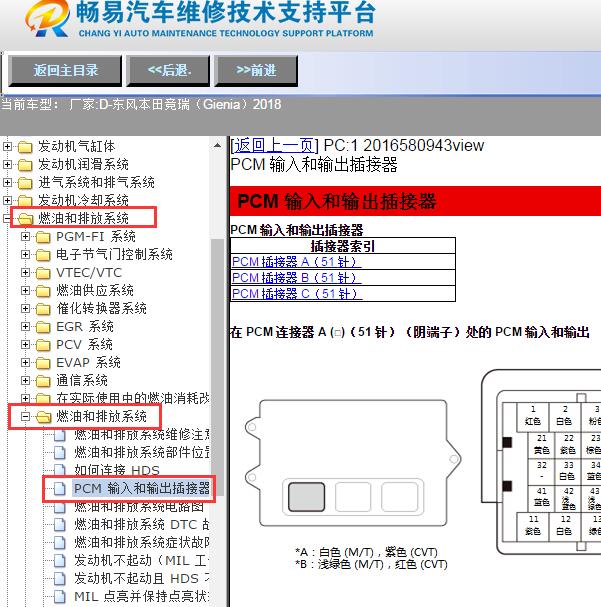Image resolution: width=601 pixels, height=607 pixels.
Task: Click the PCV 系统 folder icon
Action: point(43,345)
